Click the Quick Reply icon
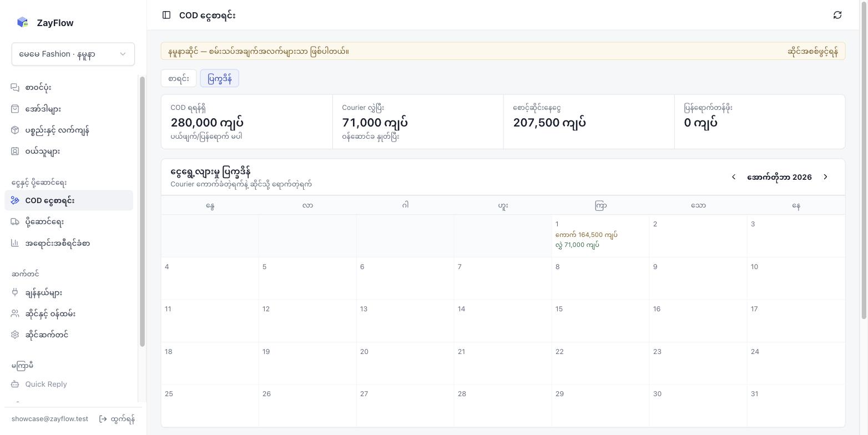 click(15, 384)
